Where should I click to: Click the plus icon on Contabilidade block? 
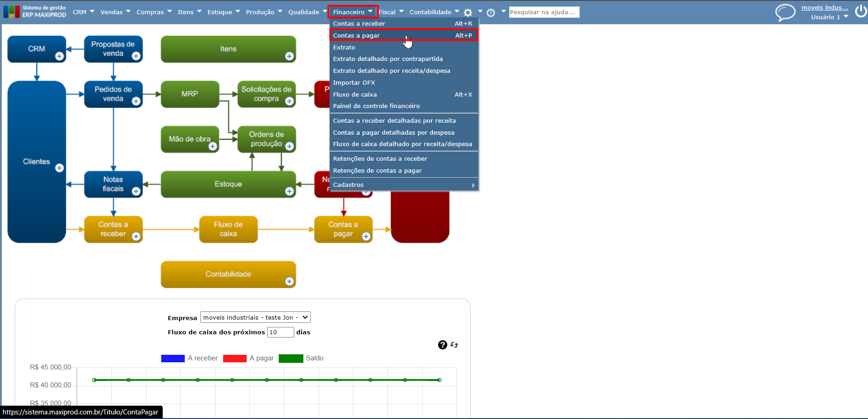tap(289, 281)
